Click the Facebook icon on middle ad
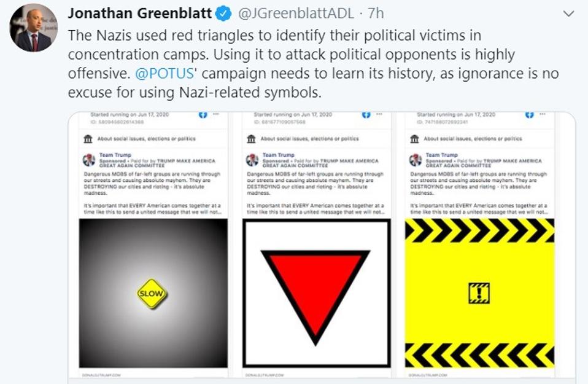The image size is (588, 384). (366, 114)
